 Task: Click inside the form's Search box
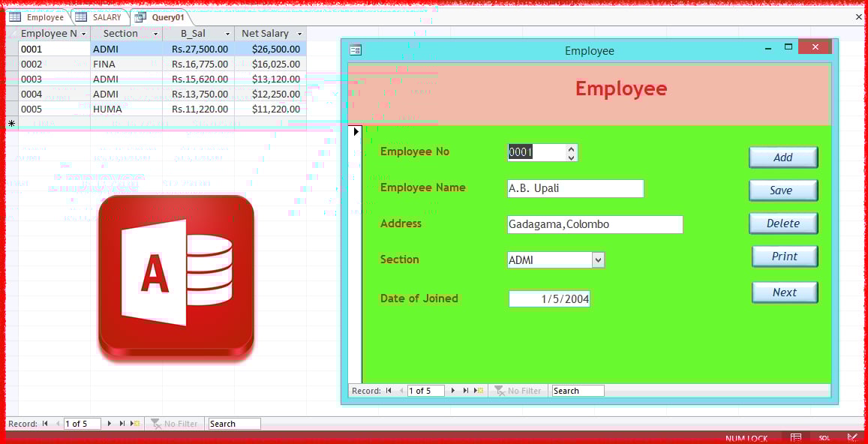(578, 390)
